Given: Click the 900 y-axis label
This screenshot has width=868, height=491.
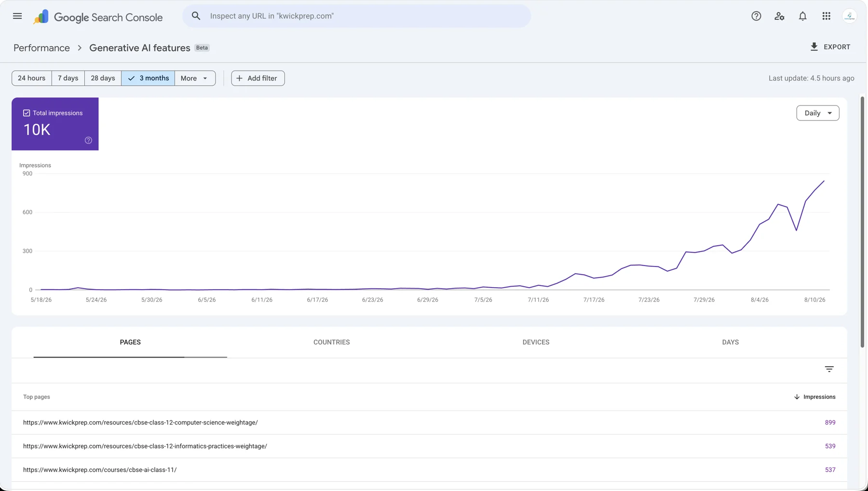Looking at the screenshot, I should coord(27,173).
